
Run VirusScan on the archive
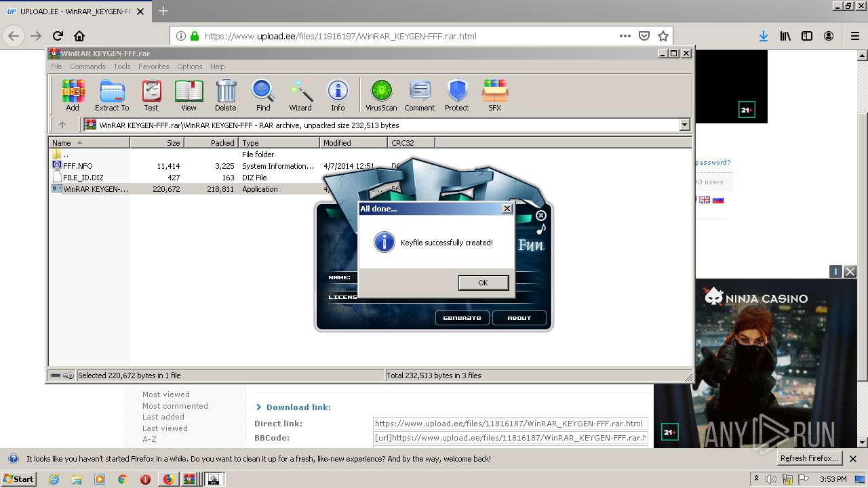[x=381, y=95]
